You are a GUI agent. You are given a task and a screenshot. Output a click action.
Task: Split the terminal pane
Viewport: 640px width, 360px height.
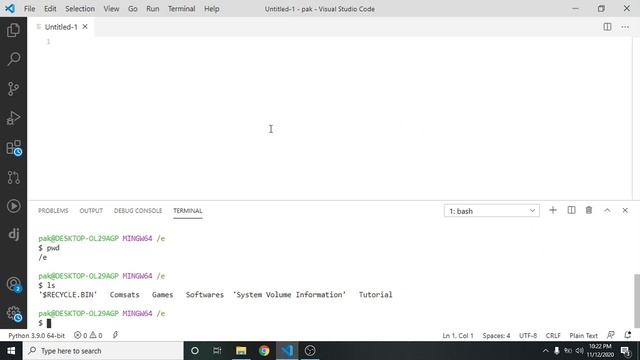tap(571, 210)
